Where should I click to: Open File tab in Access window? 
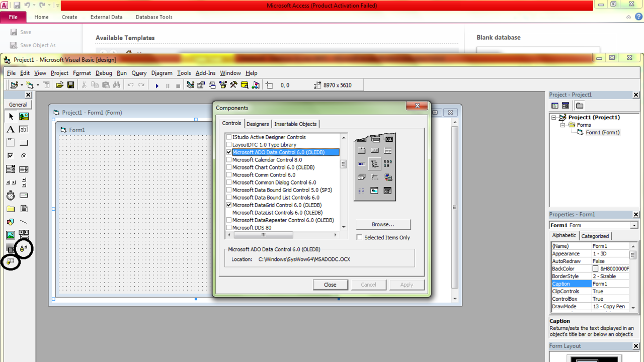[x=13, y=17]
